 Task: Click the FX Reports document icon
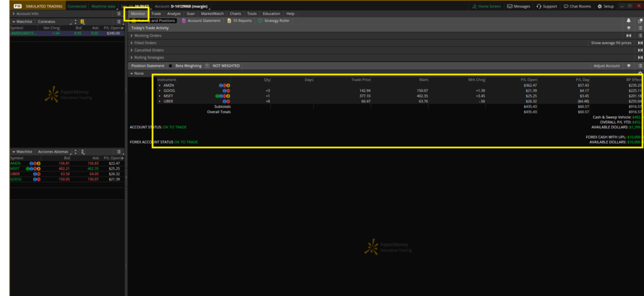pyautogui.click(x=229, y=21)
